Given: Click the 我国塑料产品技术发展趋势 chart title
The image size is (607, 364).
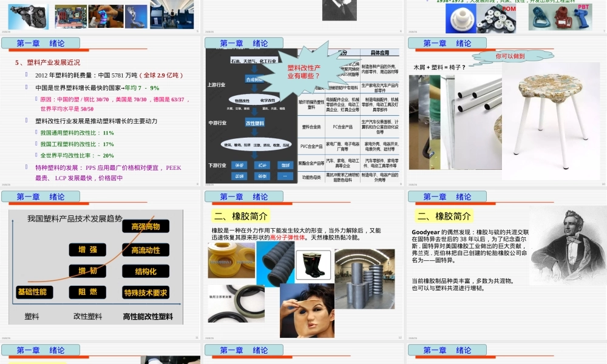Looking at the screenshot, I should point(75,218).
